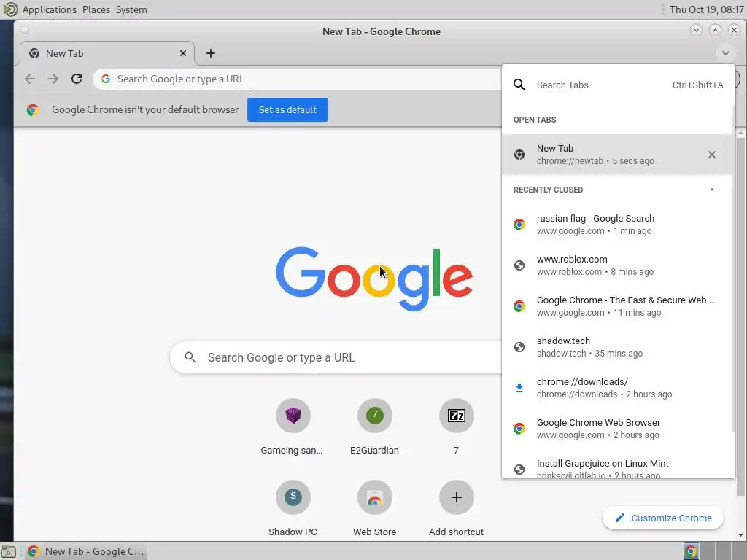Click the New Tab - Google Chrome taskbar button
This screenshot has width=747, height=560.
(x=87, y=551)
